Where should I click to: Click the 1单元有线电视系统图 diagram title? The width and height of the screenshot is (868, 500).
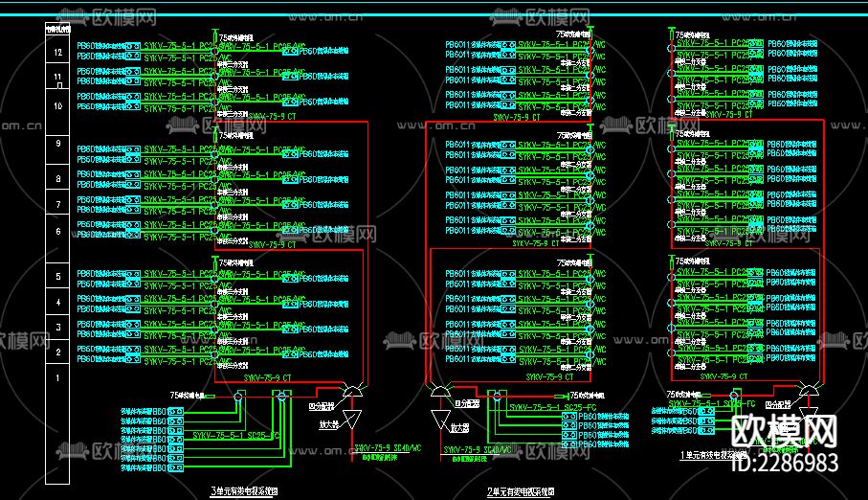[714, 455]
